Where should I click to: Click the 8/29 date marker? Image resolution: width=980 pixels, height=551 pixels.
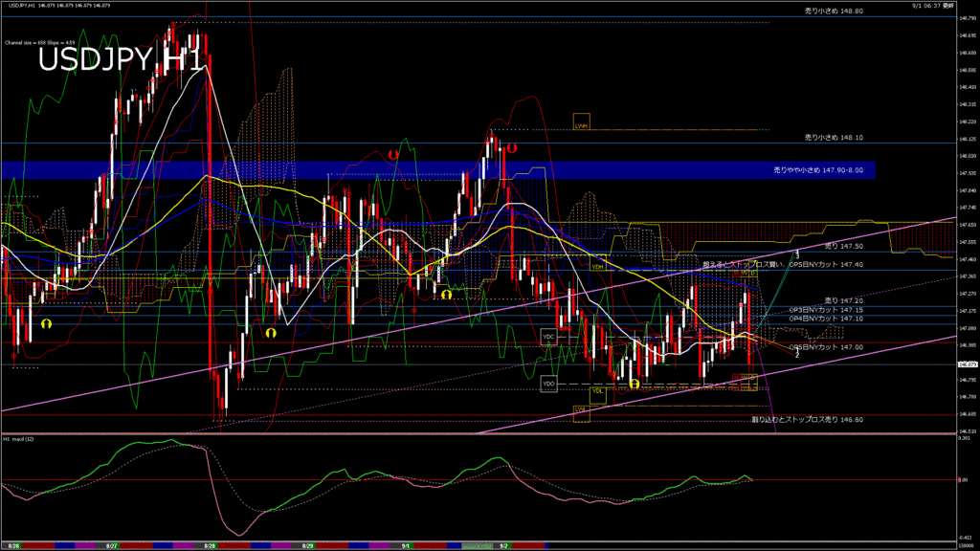click(307, 546)
